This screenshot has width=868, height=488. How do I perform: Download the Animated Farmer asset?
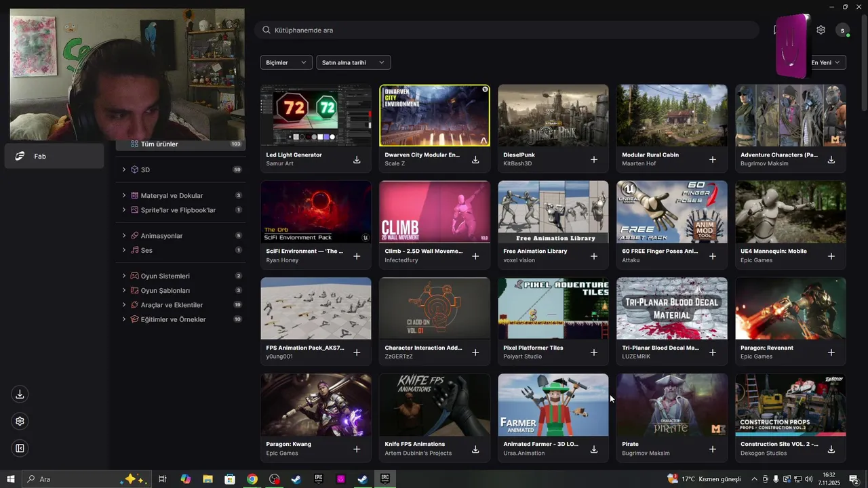594,449
